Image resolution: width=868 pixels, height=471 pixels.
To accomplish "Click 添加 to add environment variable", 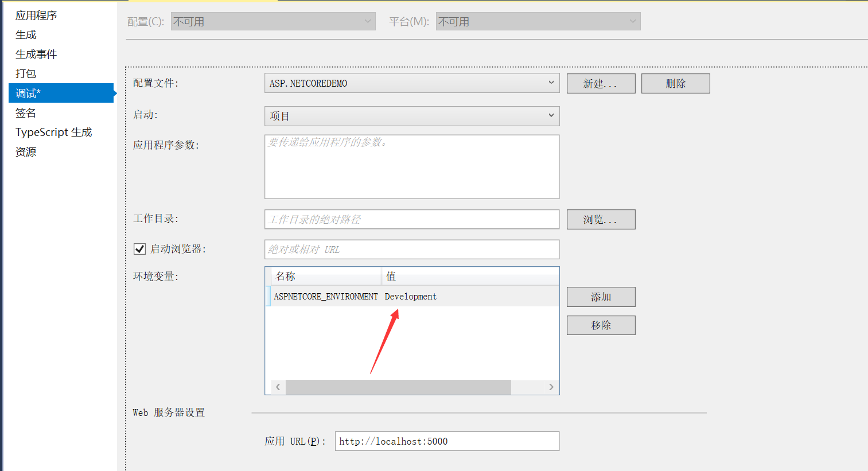I will pos(601,297).
